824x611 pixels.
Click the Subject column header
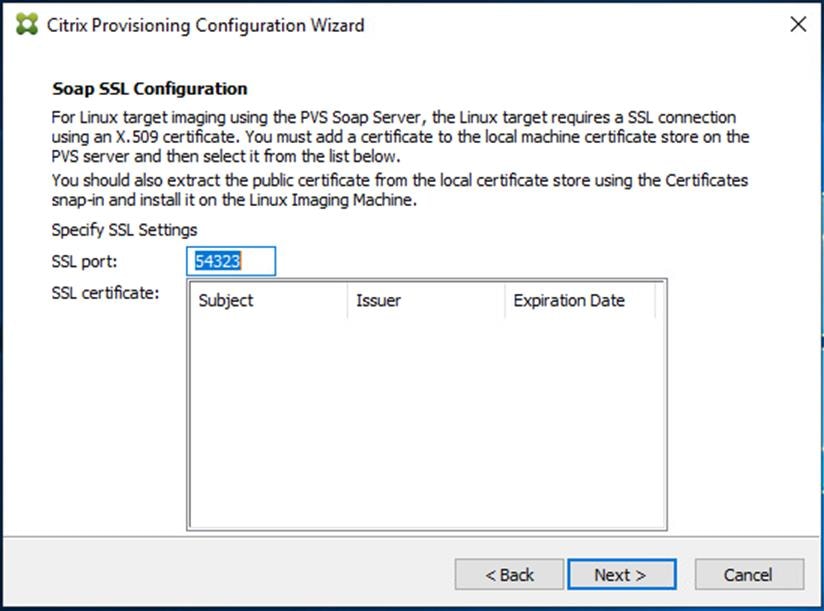(x=225, y=300)
